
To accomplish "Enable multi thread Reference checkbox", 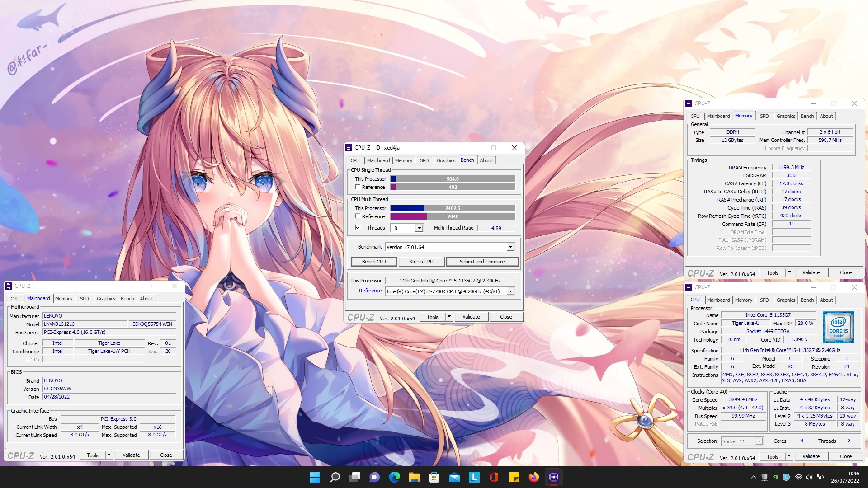I will point(358,216).
